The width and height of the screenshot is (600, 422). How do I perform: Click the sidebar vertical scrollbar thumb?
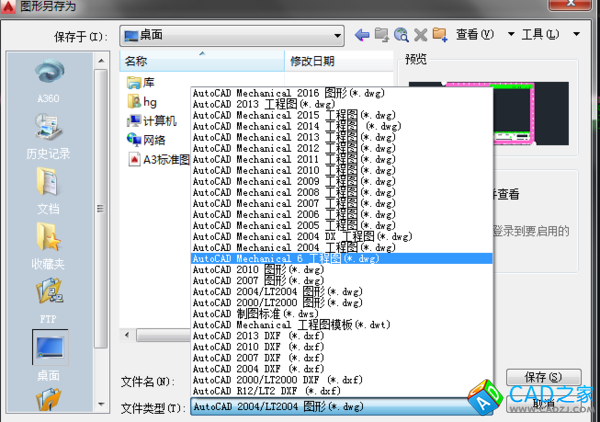101,209
